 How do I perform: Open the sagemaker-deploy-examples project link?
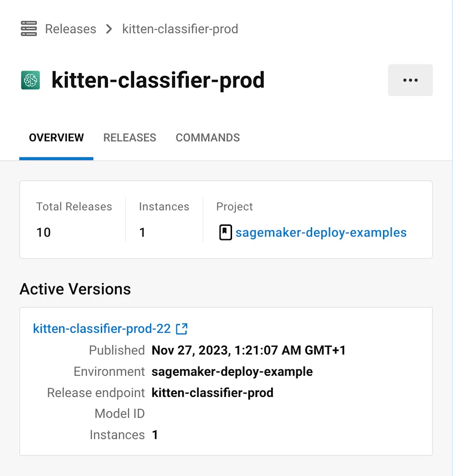(x=321, y=232)
